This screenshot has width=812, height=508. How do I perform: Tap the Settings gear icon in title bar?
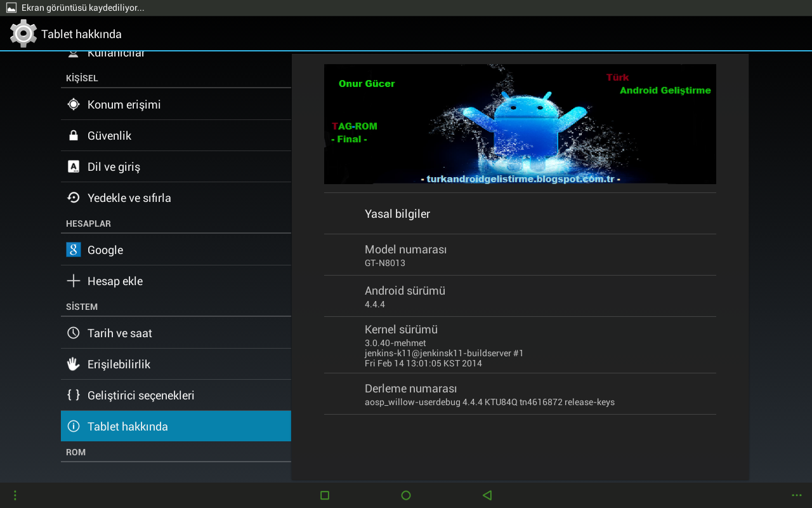pos(23,33)
